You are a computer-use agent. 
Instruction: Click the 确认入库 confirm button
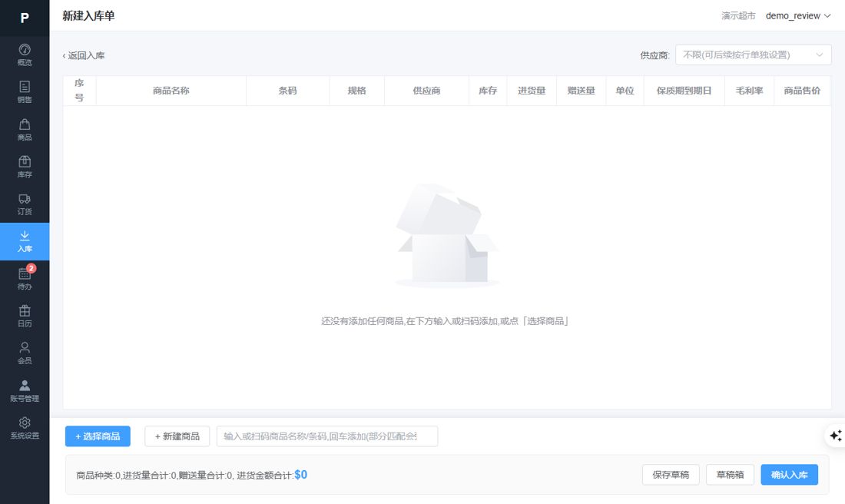click(x=789, y=475)
